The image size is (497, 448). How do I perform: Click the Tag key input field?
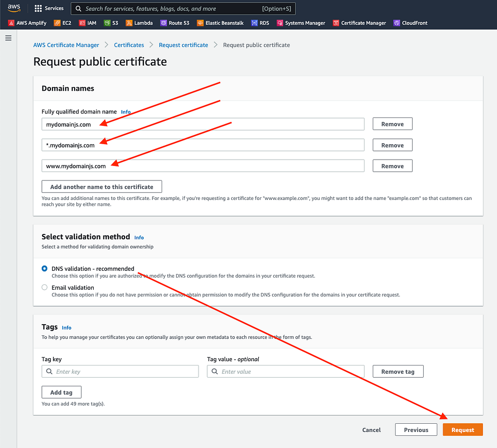point(120,371)
